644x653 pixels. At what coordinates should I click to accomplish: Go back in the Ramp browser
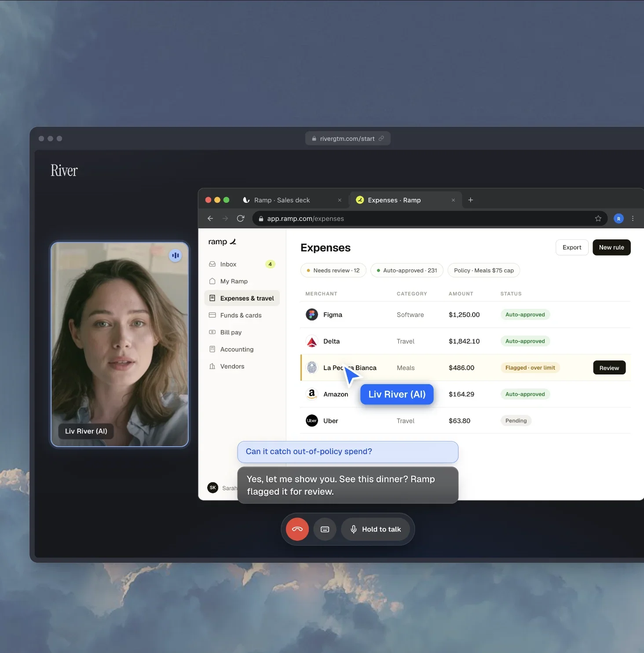210,218
